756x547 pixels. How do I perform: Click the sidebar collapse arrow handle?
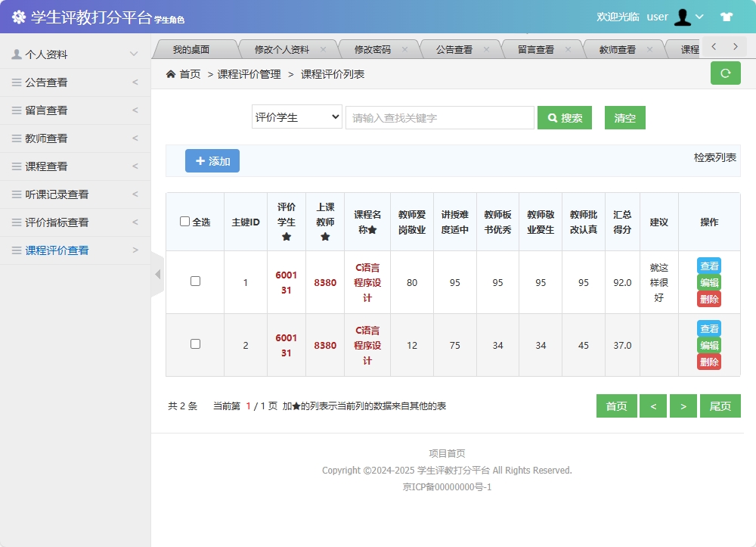click(156, 274)
